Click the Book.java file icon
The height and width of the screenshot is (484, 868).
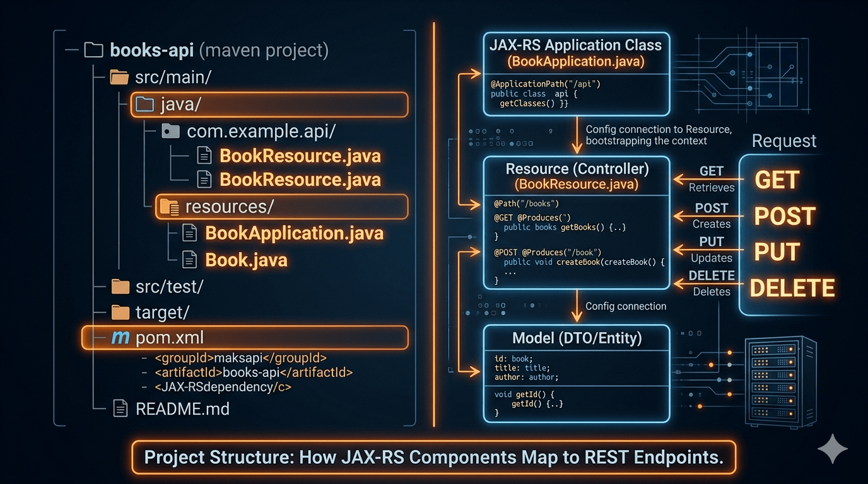[189, 259]
